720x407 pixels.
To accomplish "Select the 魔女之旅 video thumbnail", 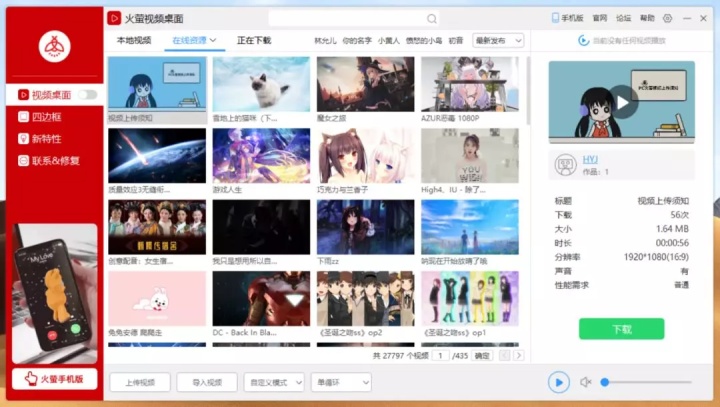I will [366, 84].
